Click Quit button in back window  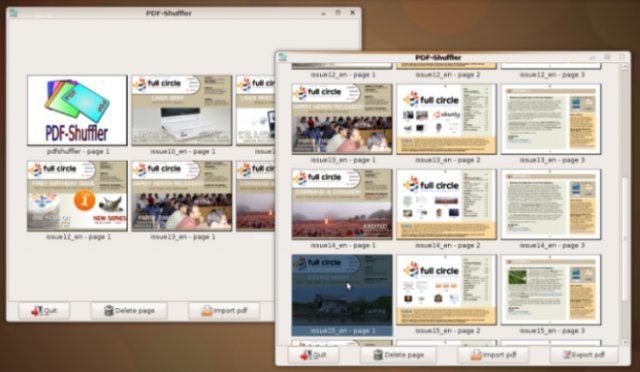pyautogui.click(x=44, y=311)
